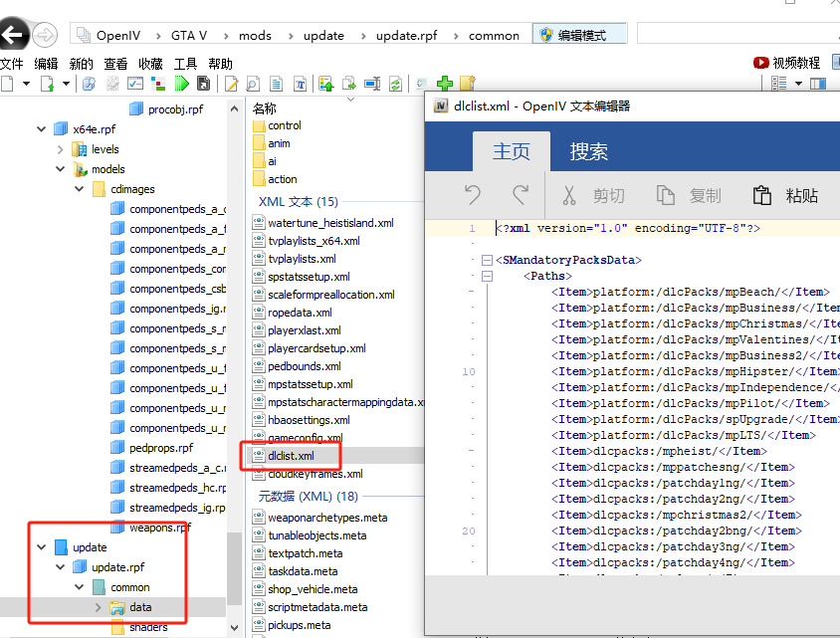The height and width of the screenshot is (638, 840).
Task: Open dropdown arrow next to import icon
Action: point(66,84)
